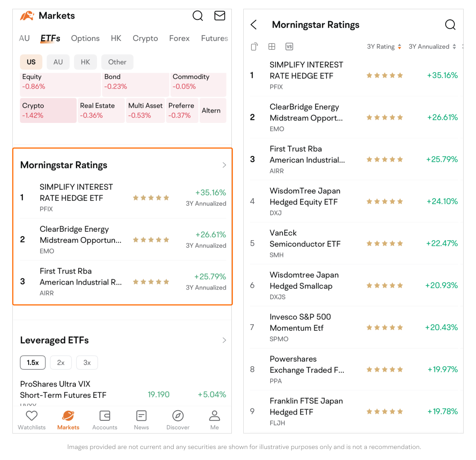Screen dimensions: 476x460
Task: Switch to the Crypto tab
Action: tap(145, 38)
